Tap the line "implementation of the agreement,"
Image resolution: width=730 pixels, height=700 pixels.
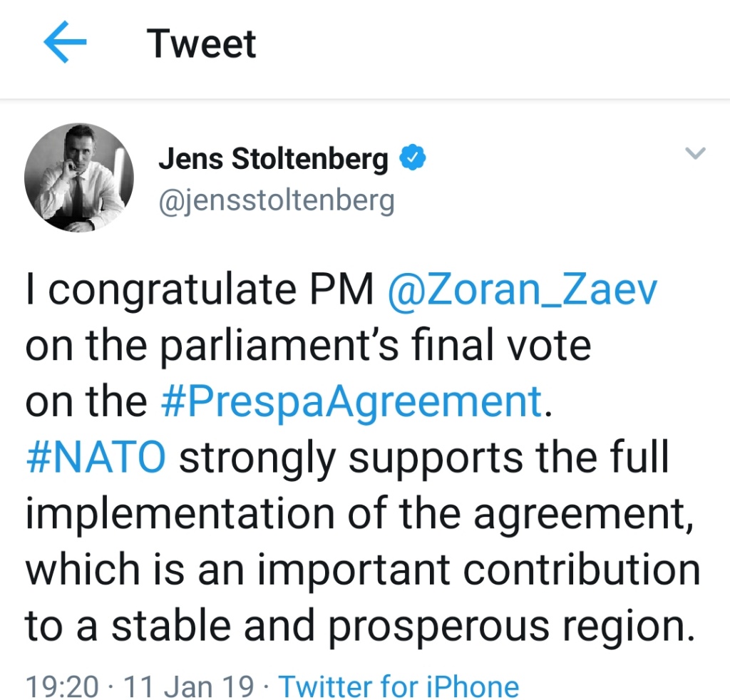click(x=360, y=513)
